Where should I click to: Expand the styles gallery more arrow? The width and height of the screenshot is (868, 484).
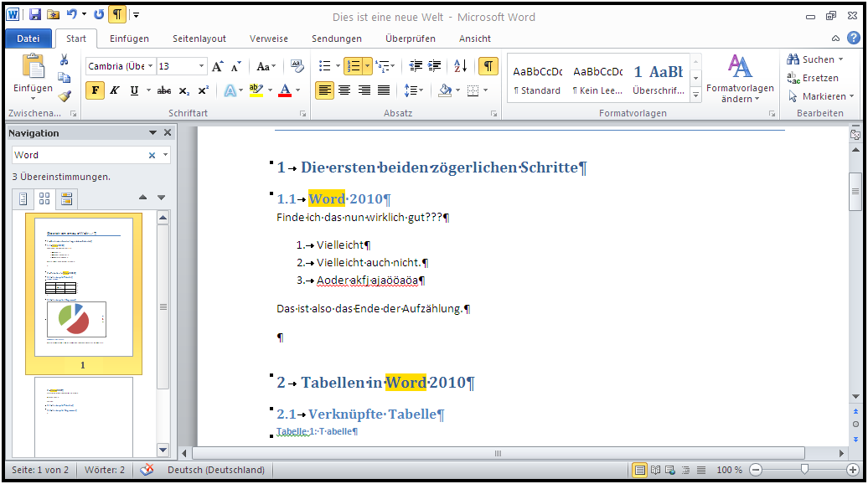(x=696, y=95)
